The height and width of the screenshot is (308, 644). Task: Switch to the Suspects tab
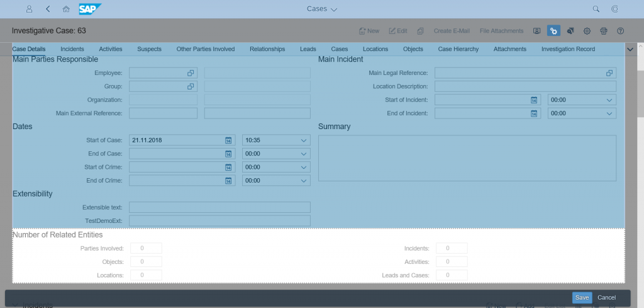click(x=149, y=49)
